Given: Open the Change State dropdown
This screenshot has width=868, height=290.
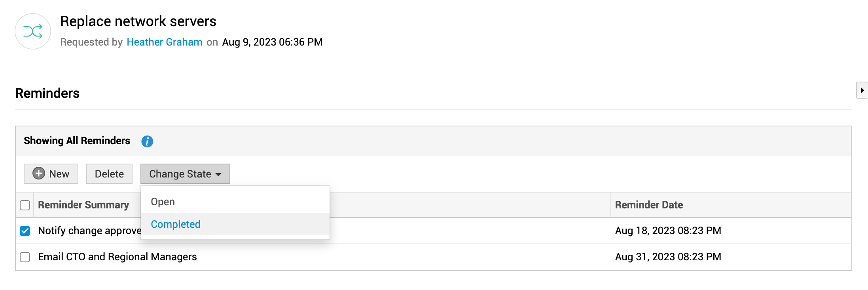Looking at the screenshot, I should tap(180, 174).
